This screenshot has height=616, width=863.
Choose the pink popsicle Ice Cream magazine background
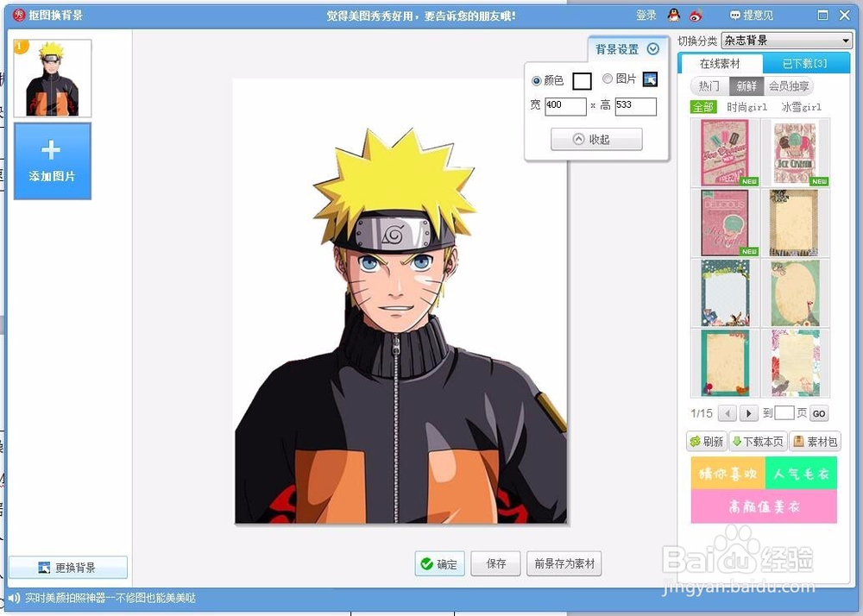coord(725,153)
